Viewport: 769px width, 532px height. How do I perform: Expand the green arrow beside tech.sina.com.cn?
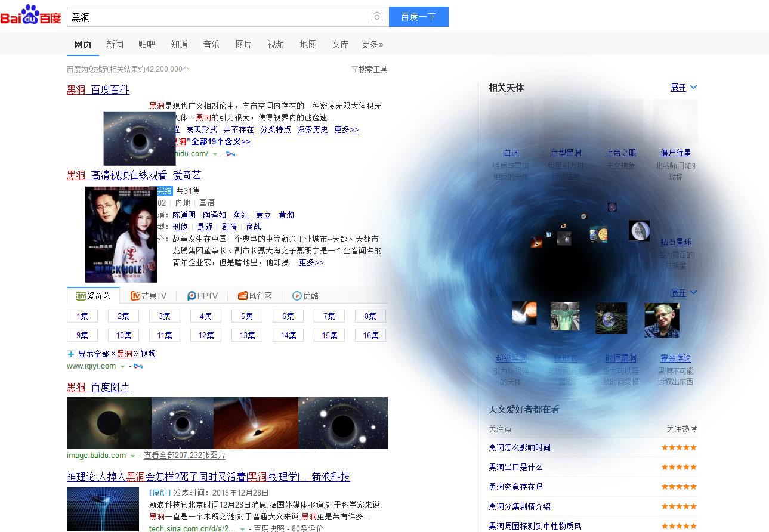tap(243, 529)
